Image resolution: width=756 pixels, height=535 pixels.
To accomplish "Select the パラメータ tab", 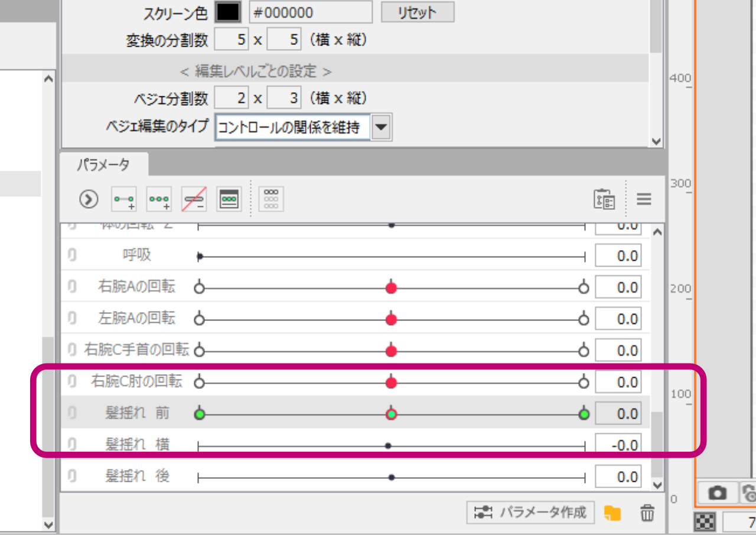I will [x=103, y=166].
